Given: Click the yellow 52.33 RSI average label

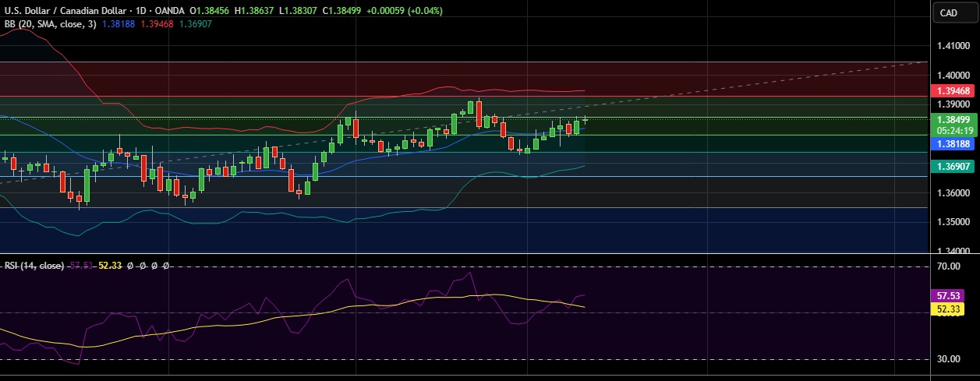Looking at the screenshot, I should click(951, 309).
